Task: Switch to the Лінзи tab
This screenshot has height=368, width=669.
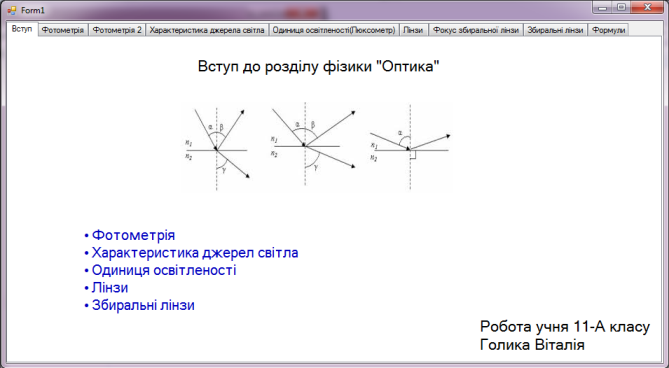Action: (413, 30)
